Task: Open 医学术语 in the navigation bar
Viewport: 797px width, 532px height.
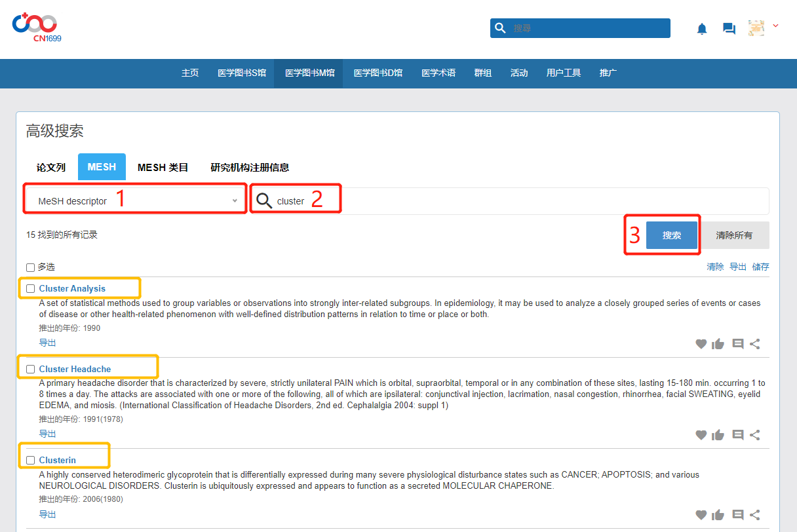Action: [438, 73]
